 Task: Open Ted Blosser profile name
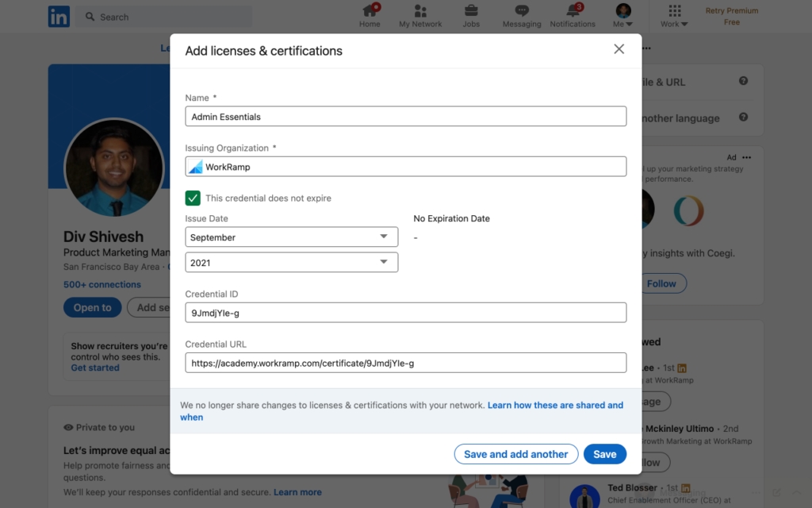(632, 488)
